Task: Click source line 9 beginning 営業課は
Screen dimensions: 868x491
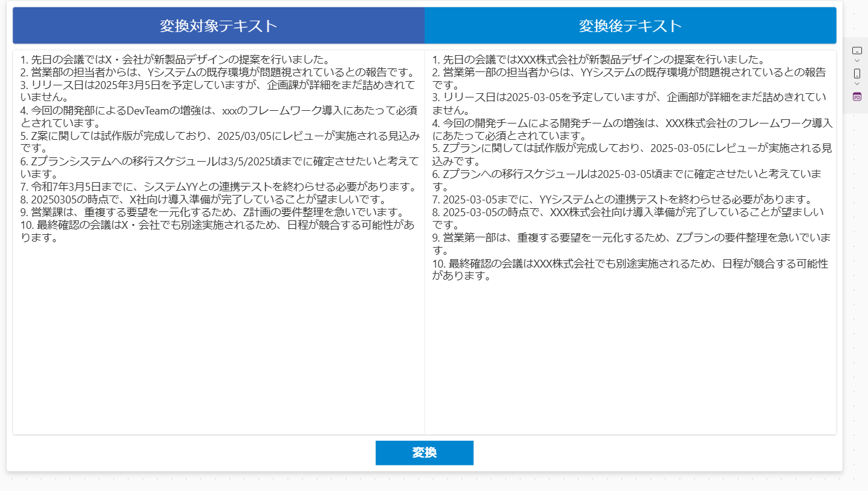Action: tap(212, 212)
